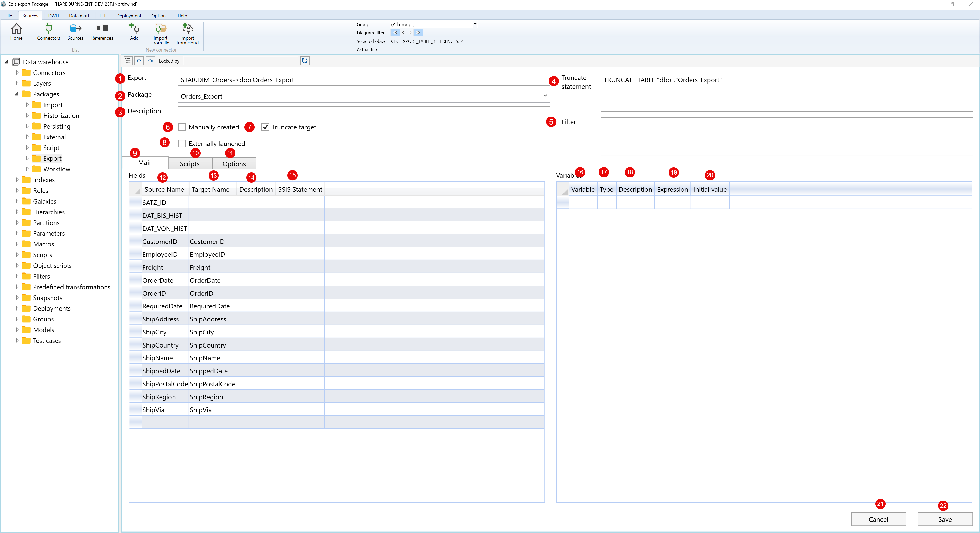The height and width of the screenshot is (533, 980).
Task: Collapse the Data warehouse tree node
Action: click(6, 62)
